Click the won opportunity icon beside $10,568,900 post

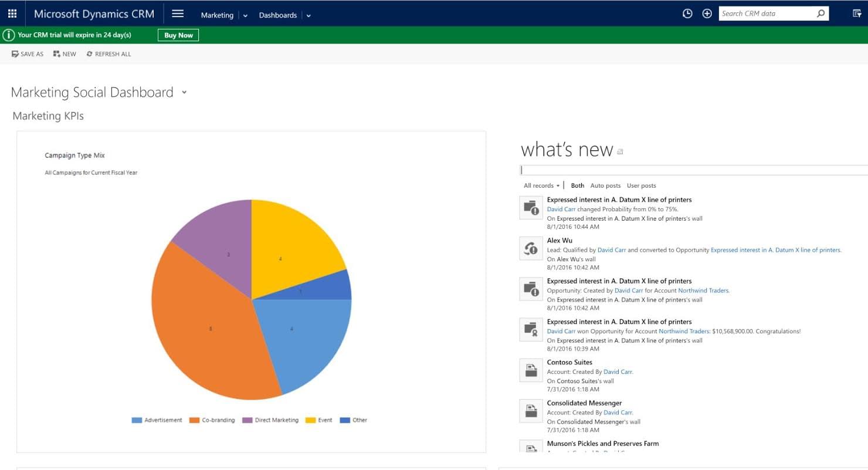(x=531, y=330)
